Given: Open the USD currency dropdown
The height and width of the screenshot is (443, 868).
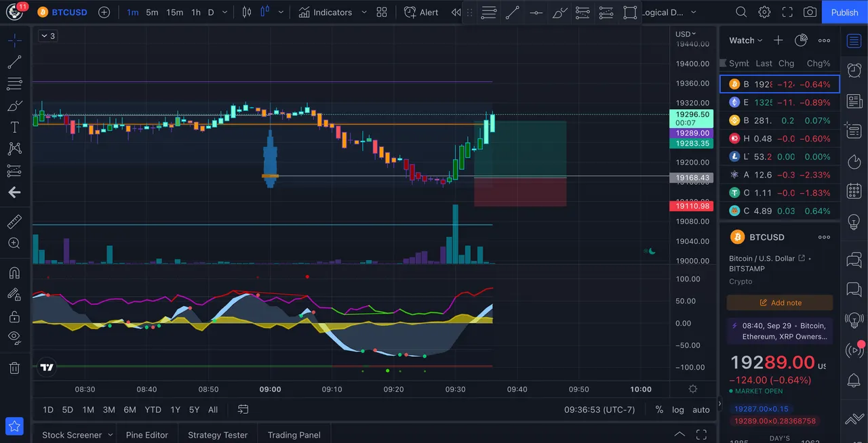Looking at the screenshot, I should tap(685, 34).
